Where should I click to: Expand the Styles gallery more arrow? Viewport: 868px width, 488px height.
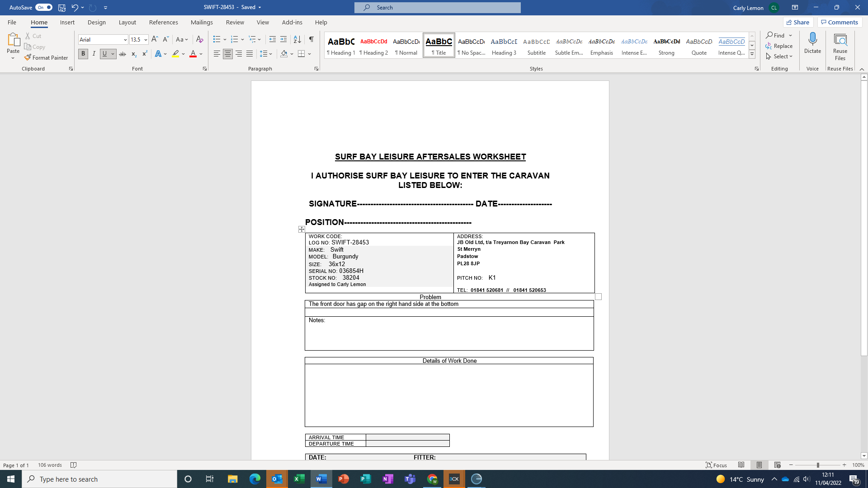(x=752, y=54)
